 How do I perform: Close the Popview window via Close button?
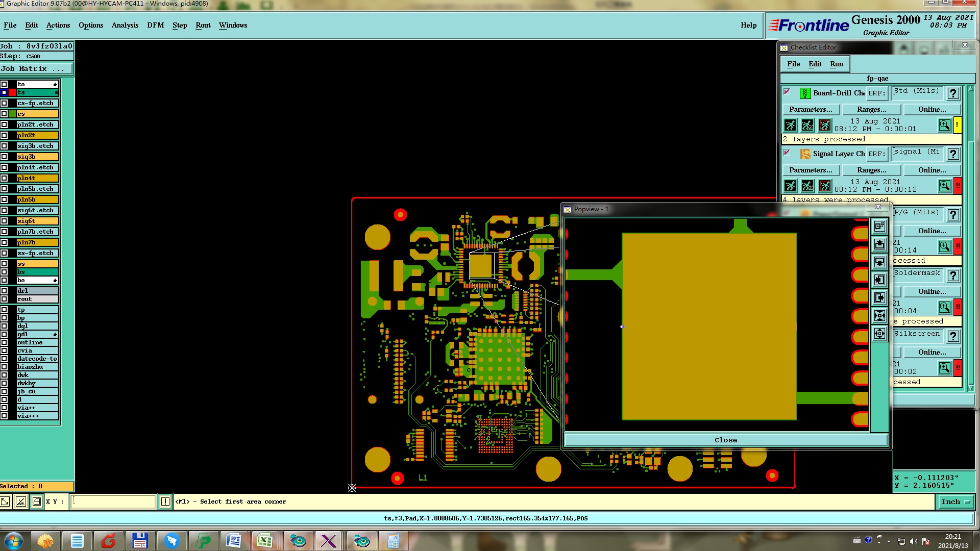725,440
